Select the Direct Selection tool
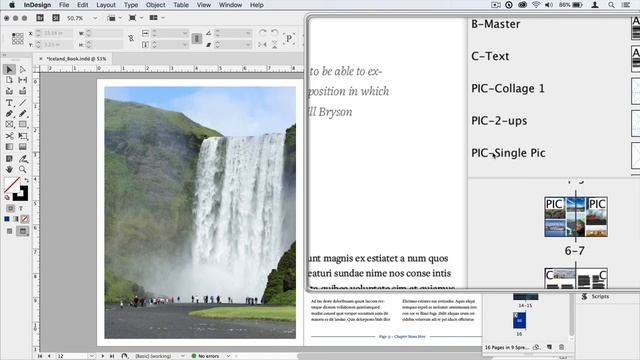 coord(23,70)
